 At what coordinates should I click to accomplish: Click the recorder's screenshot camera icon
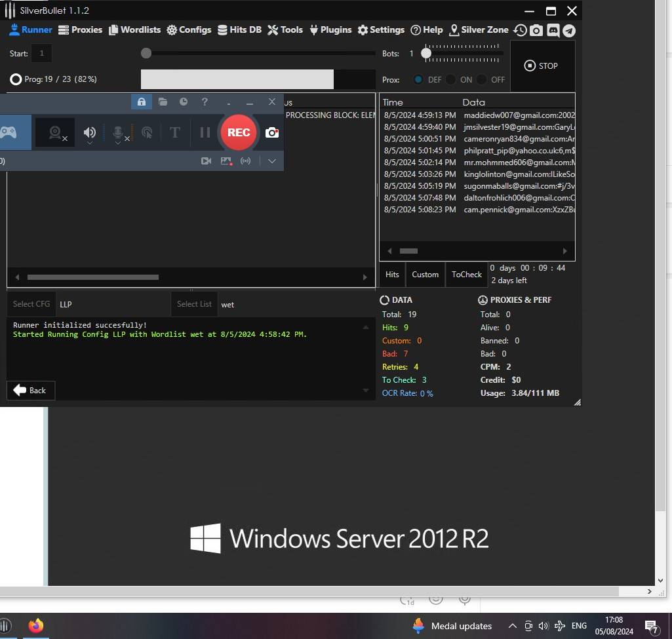click(271, 132)
